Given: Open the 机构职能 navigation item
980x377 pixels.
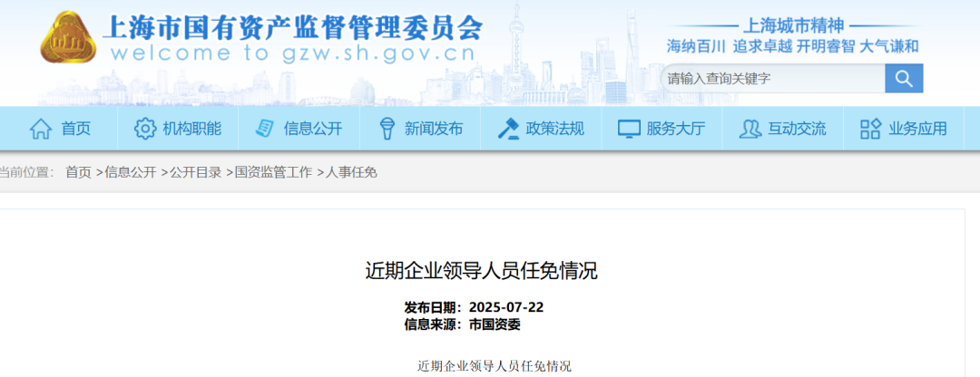Looking at the screenshot, I should [x=178, y=129].
